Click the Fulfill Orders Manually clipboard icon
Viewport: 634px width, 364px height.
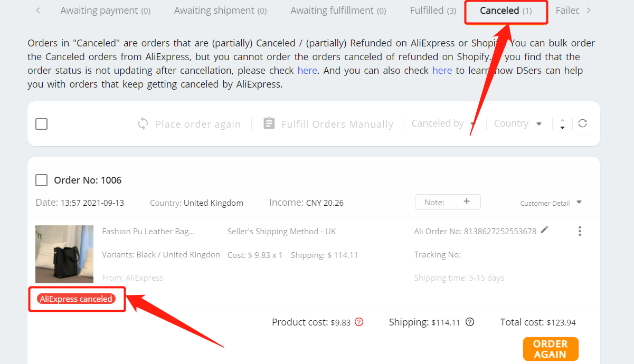269,123
